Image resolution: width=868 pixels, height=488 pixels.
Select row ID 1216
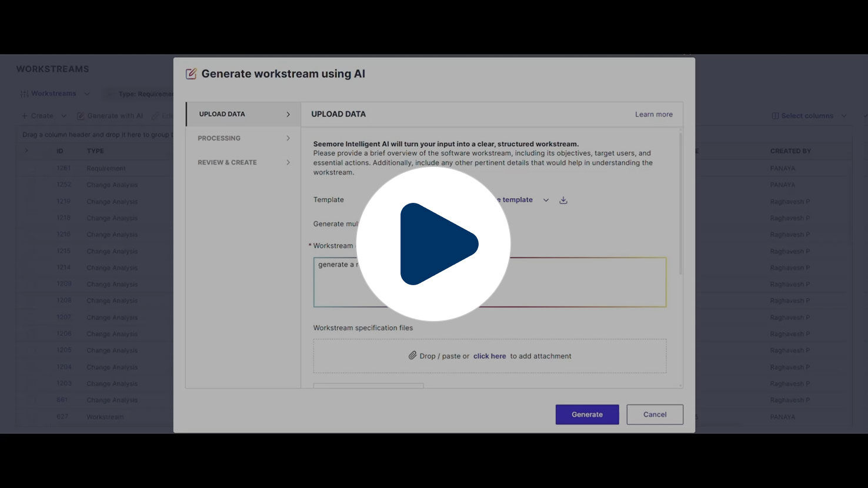coord(64,234)
